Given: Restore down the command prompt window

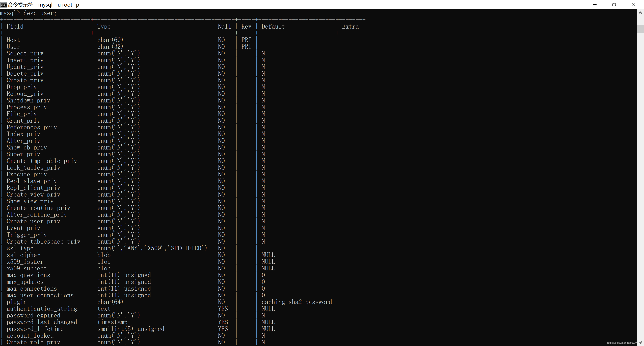Looking at the screenshot, I should coord(614,5).
